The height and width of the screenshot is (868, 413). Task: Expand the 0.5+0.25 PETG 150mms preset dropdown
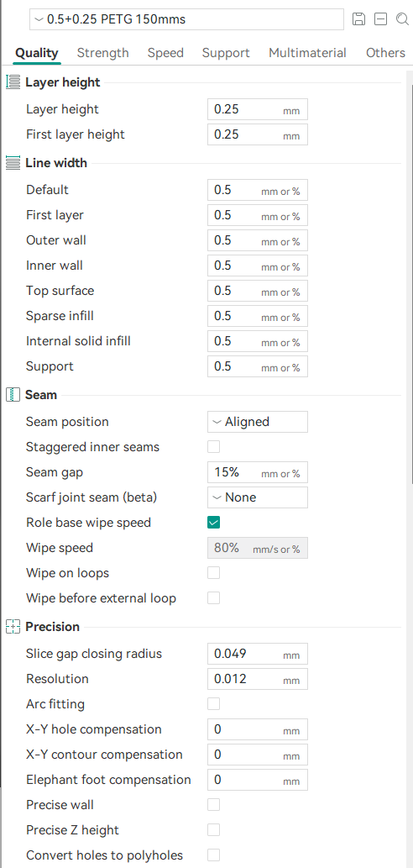(186, 19)
